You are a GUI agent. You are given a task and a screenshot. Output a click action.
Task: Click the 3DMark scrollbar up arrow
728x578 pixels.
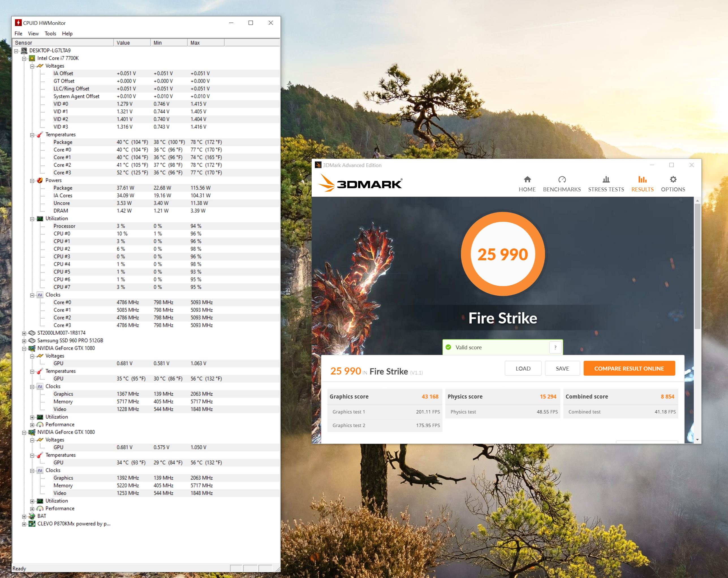click(x=697, y=201)
